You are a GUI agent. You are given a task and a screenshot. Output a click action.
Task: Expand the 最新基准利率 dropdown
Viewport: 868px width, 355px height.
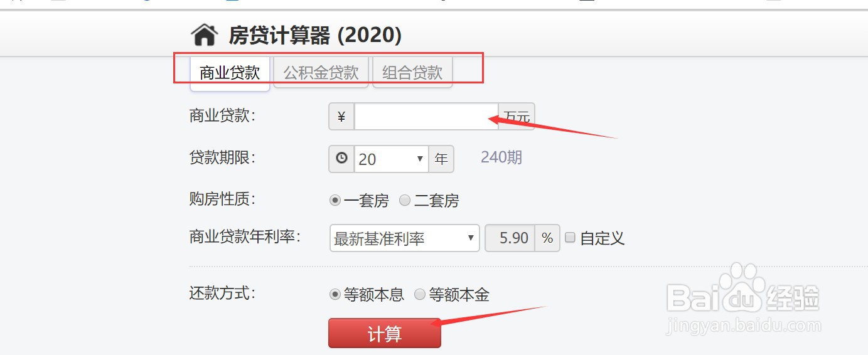point(404,238)
